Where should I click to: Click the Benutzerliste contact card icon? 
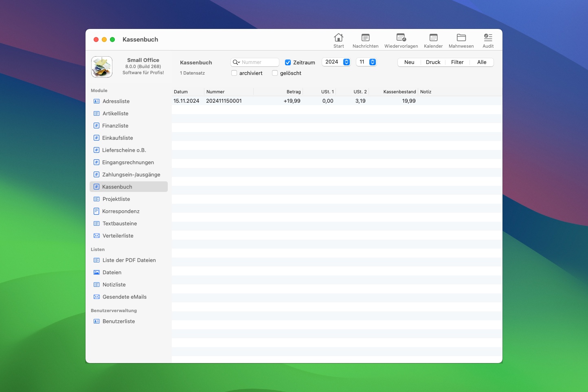97,321
